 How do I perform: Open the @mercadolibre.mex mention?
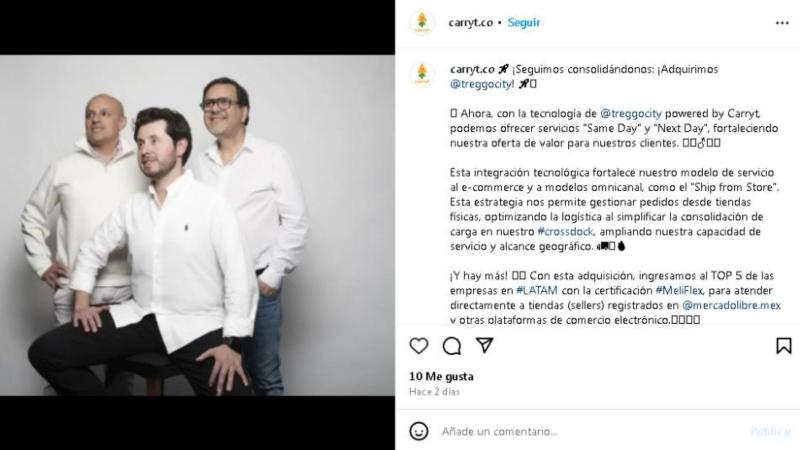[731, 305]
